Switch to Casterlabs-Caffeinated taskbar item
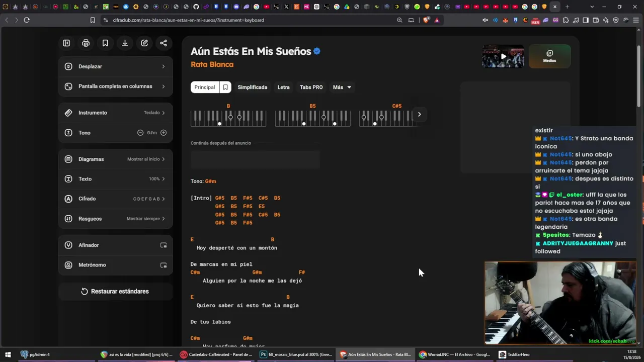This screenshot has height=362, width=644. coord(216,354)
